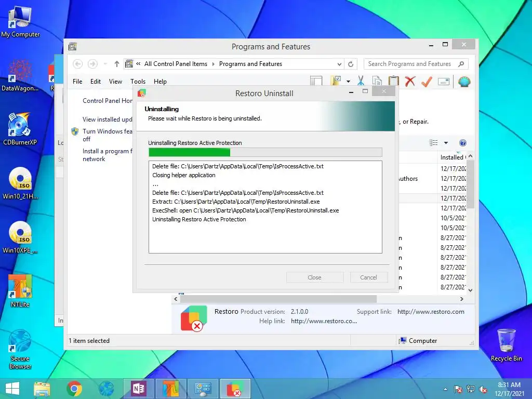The height and width of the screenshot is (399, 532).
Task: Click the Restoro uninstall progress bar
Action: (x=265, y=152)
